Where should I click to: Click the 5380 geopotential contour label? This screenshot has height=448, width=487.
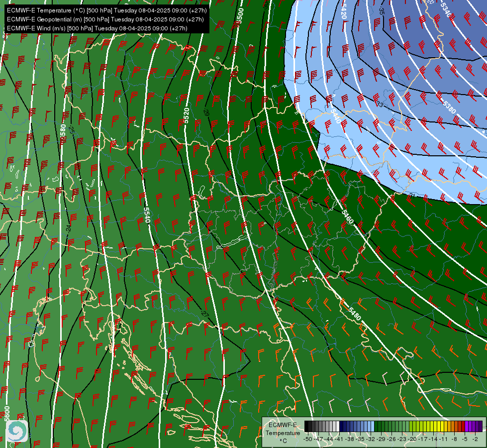pos(449,107)
